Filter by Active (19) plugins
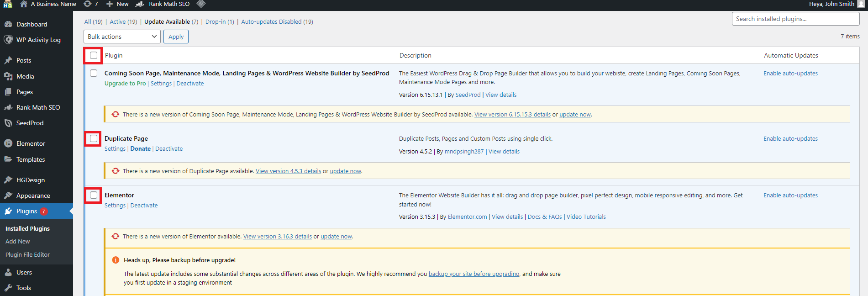Screen dimensions: 868x296 (123, 21)
